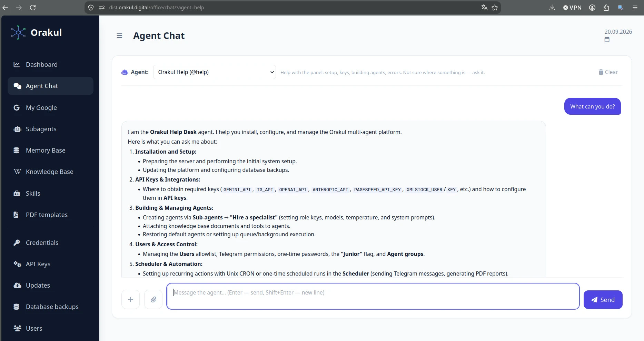Open Memory Base from sidebar
This screenshot has height=341, width=644.
50,150
